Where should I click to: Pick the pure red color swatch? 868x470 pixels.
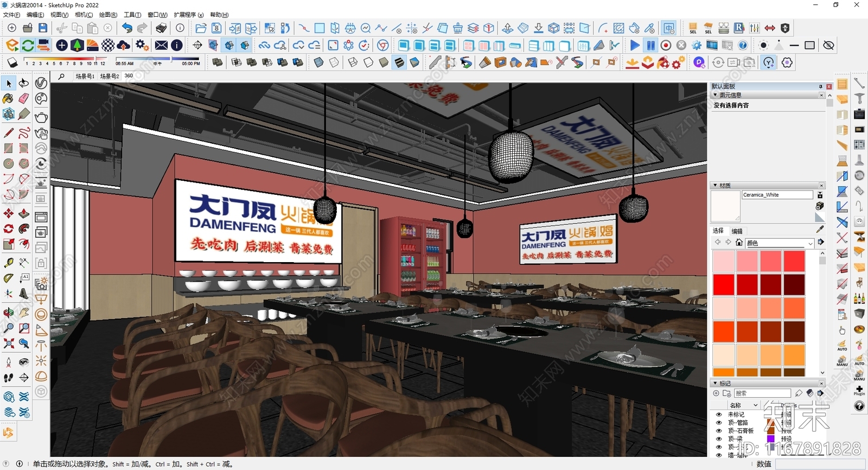coord(724,284)
